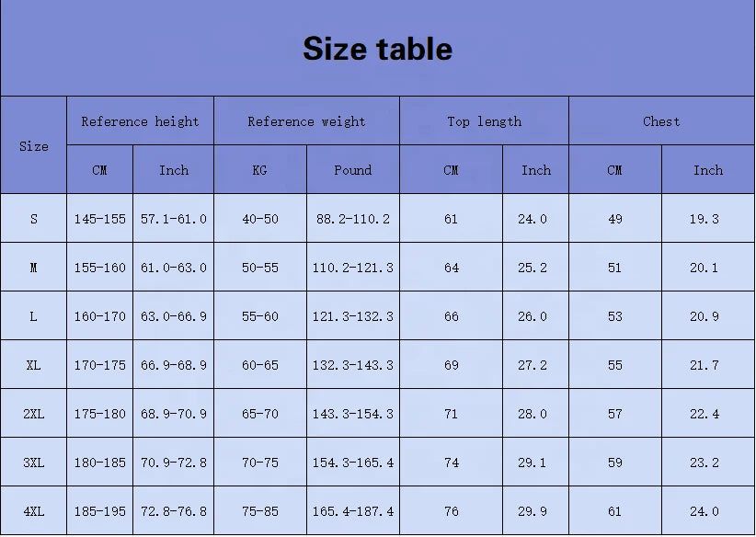Click the 3XL size row label
This screenshot has width=756, height=537.
tap(34, 463)
